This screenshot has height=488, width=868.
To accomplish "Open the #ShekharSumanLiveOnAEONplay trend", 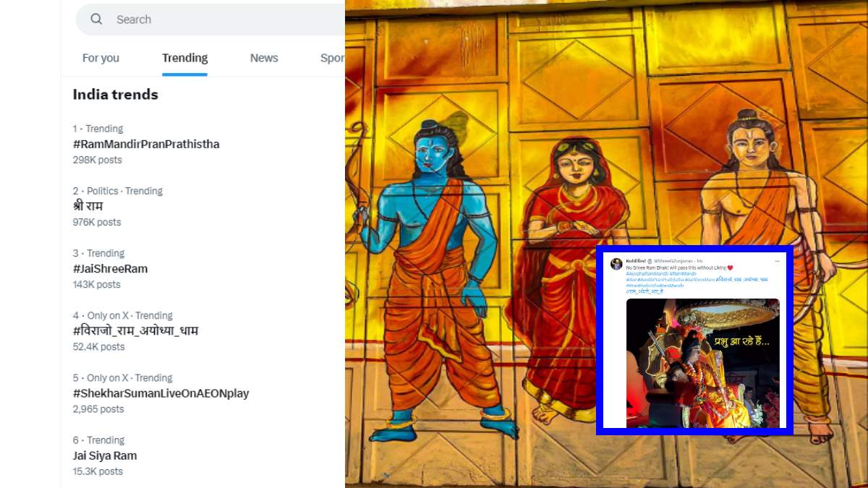I will [x=161, y=393].
